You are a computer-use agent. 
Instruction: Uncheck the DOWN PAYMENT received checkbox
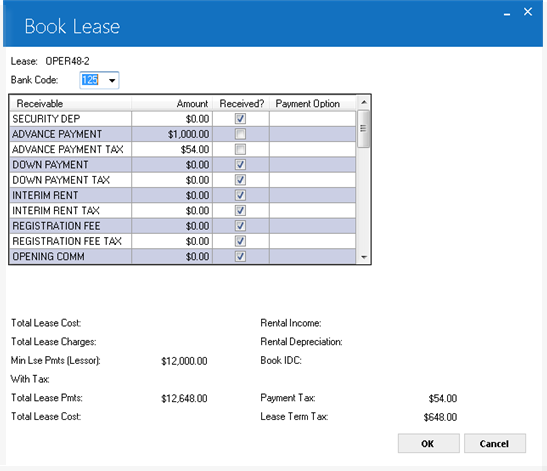[x=240, y=165]
